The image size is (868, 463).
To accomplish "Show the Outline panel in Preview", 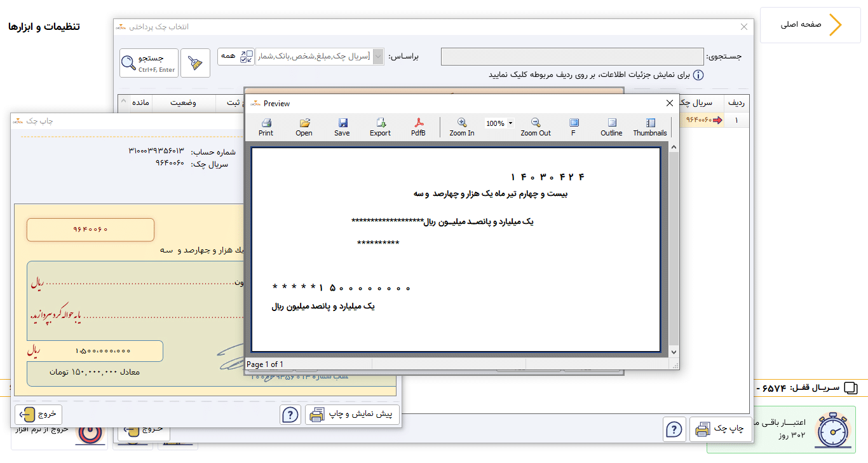I will coord(611,127).
